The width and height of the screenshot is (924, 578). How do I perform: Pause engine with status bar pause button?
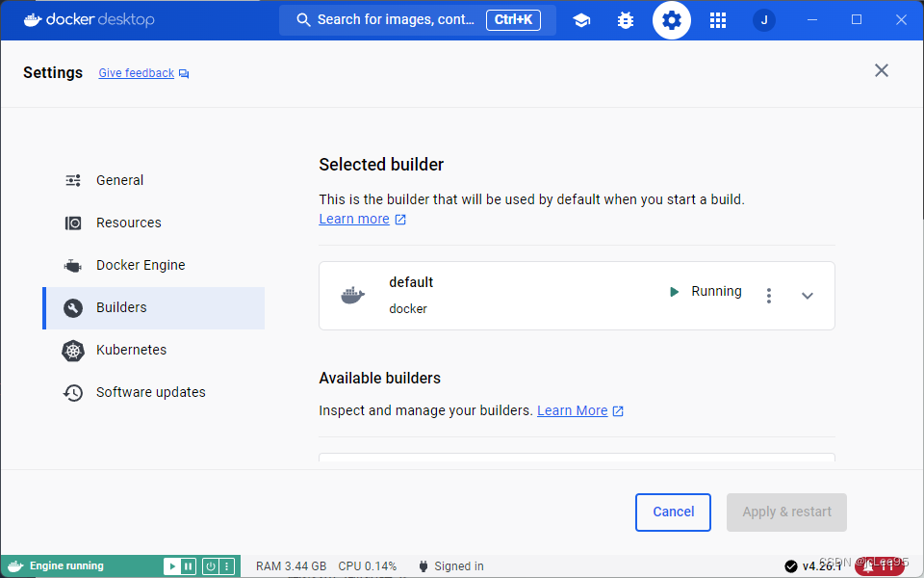coord(189,566)
